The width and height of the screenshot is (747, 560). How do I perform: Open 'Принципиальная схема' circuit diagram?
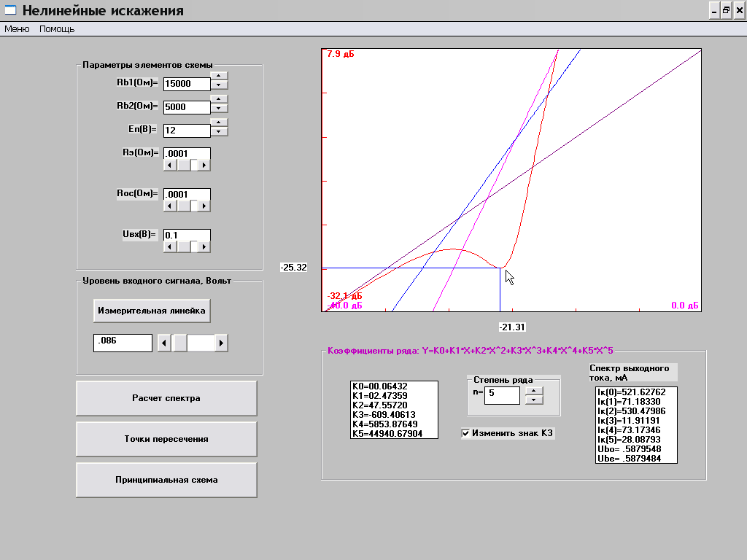point(166,480)
